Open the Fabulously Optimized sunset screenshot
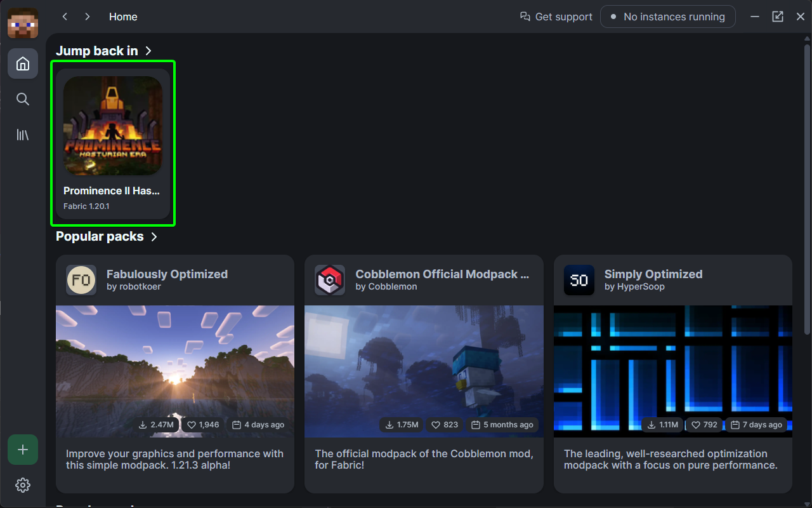 coord(175,371)
